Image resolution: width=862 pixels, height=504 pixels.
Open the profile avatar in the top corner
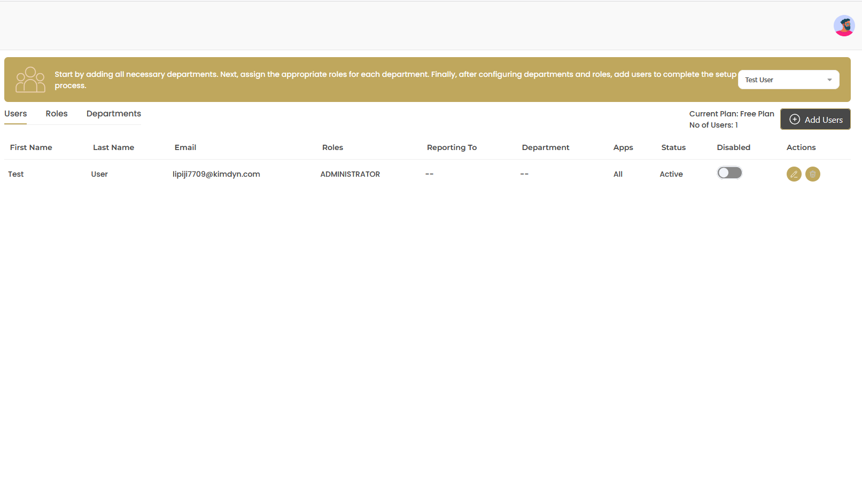[x=844, y=26]
